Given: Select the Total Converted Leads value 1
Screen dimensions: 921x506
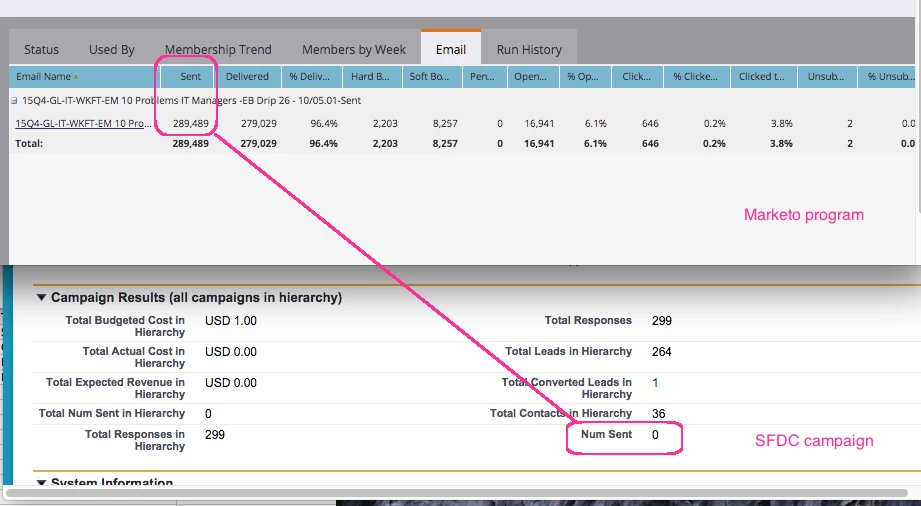Looking at the screenshot, I should click(x=655, y=383).
